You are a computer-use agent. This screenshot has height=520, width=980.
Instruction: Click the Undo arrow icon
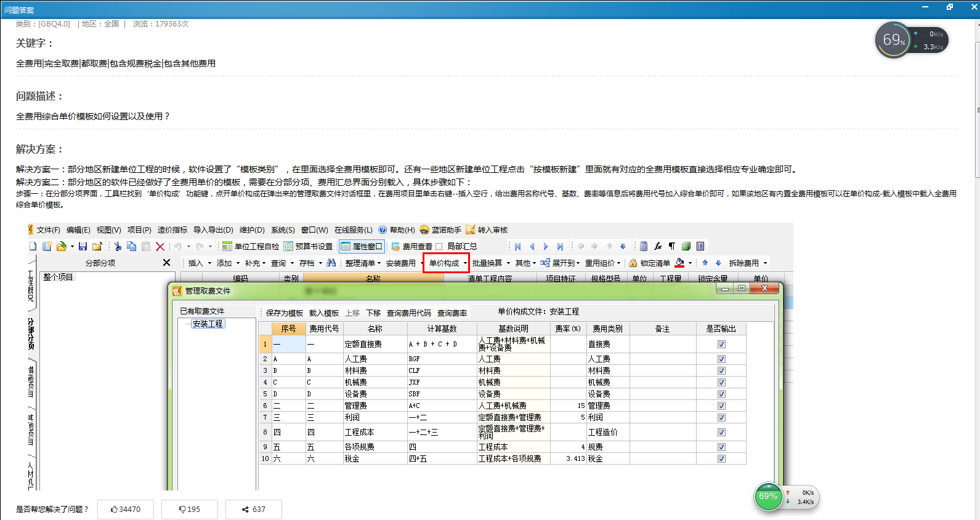pyautogui.click(x=177, y=246)
